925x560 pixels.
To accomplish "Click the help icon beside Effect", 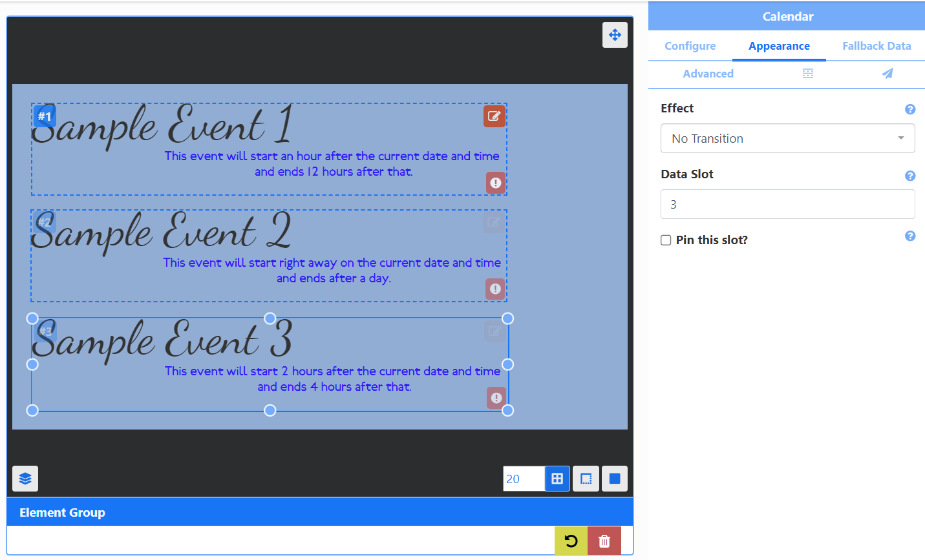I will coord(909,109).
